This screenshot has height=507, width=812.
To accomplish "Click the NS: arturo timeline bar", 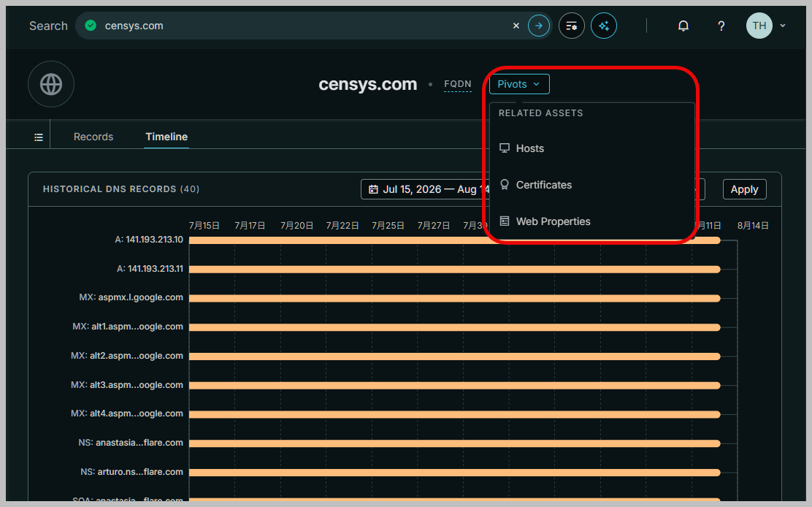I will click(455, 473).
